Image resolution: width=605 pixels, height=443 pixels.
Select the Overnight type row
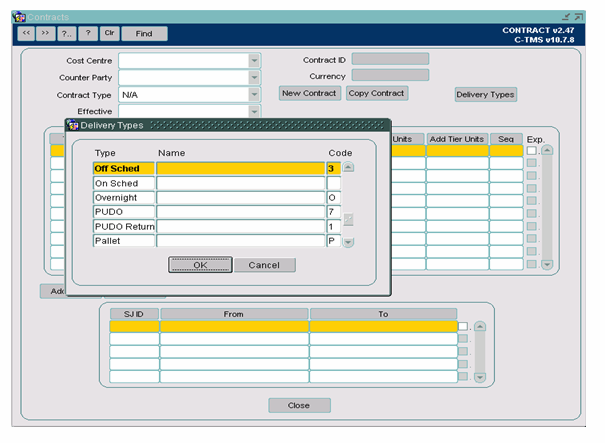(x=124, y=198)
